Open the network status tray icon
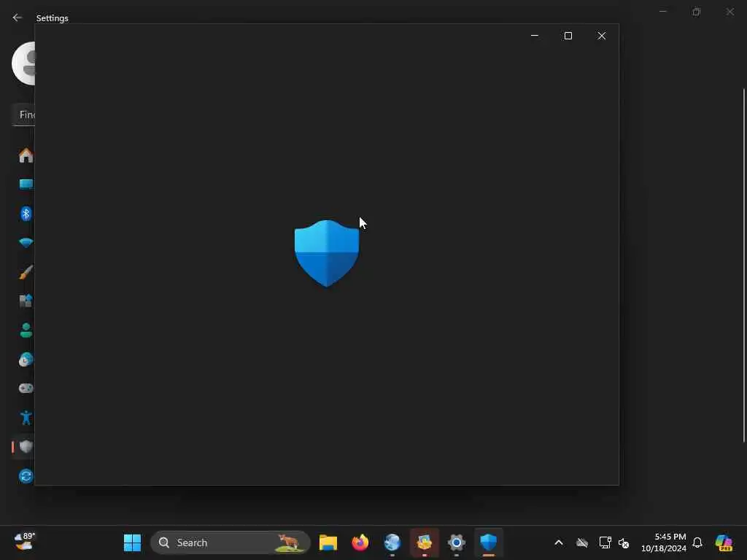The image size is (747, 560). [x=605, y=542]
